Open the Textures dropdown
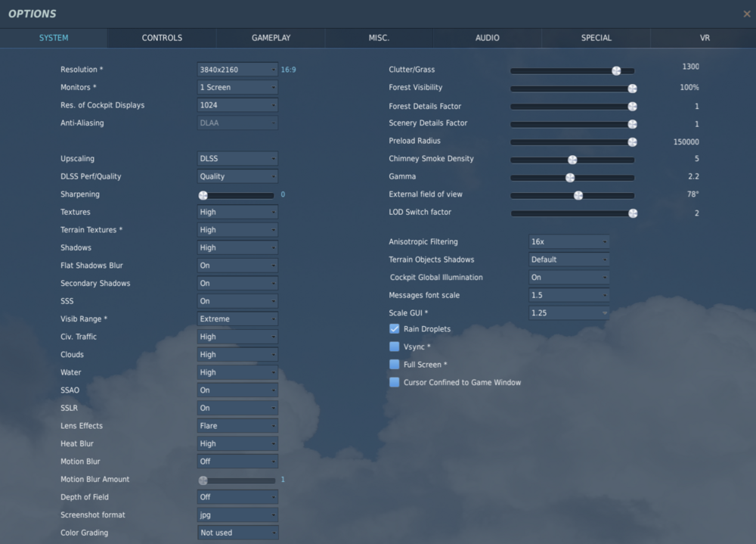Screen dimensions: 756x544 pos(237,212)
